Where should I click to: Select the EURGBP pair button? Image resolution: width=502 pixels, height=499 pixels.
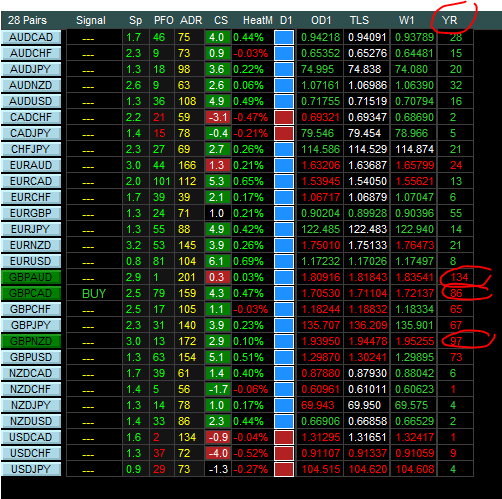click(31, 213)
